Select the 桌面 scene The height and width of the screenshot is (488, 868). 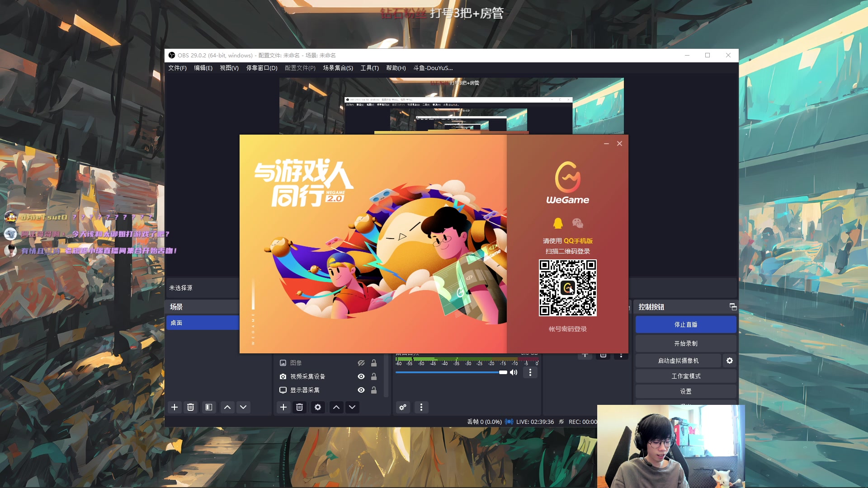pyautogui.click(x=203, y=323)
